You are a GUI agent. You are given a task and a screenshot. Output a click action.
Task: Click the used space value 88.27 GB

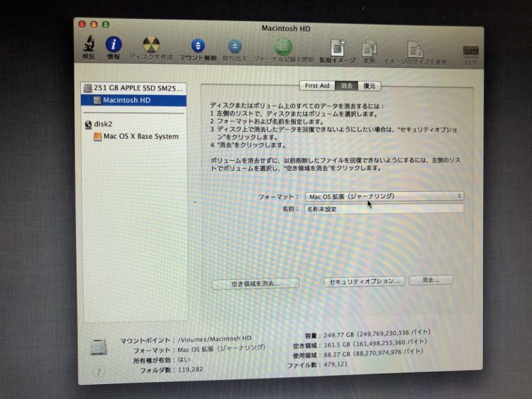[x=336, y=354]
